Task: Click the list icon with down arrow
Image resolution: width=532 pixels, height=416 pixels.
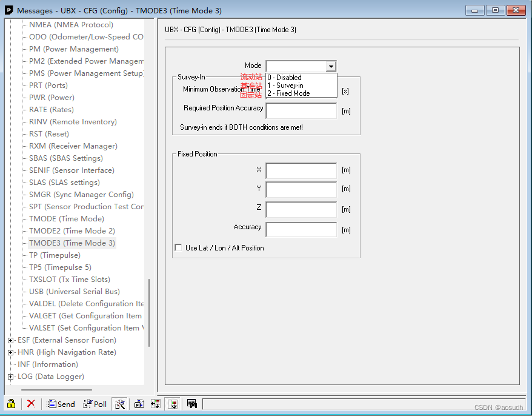Action: pyautogui.click(x=173, y=404)
